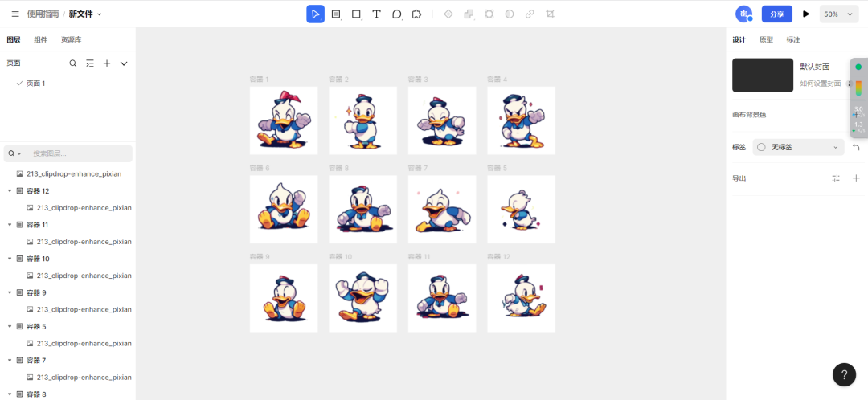Open layer search filter magnifier dropdown
This screenshot has height=400, width=868.
click(14, 153)
